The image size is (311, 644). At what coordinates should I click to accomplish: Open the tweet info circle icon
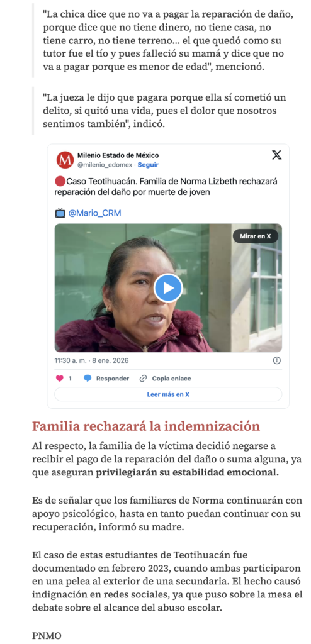pyautogui.click(x=277, y=360)
